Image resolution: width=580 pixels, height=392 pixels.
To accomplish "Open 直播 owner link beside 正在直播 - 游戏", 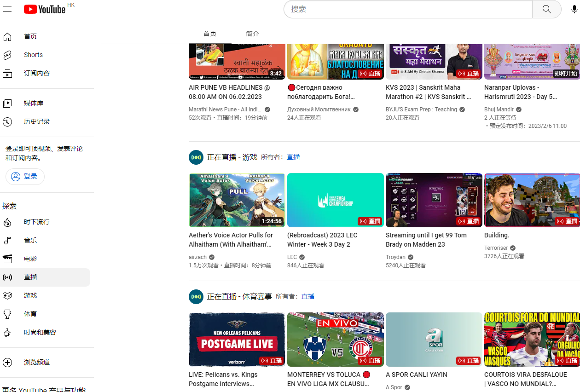I will pos(293,157).
